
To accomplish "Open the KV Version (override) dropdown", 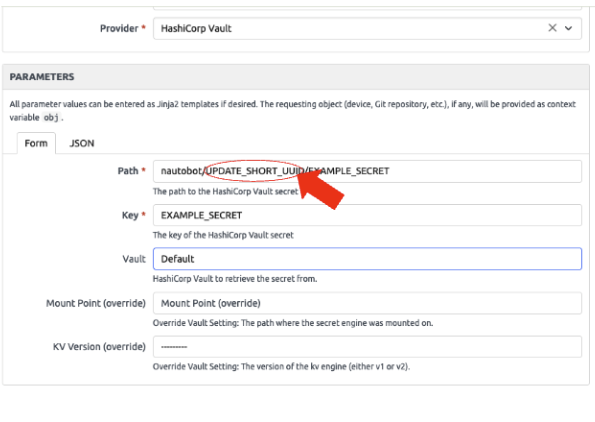I will coord(367,347).
